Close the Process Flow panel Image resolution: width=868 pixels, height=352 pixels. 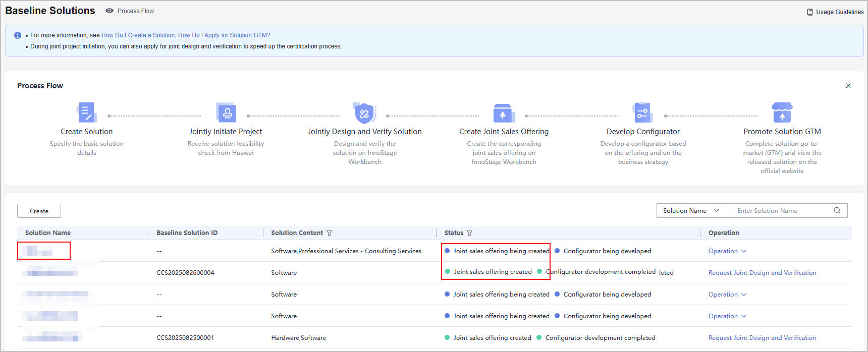848,86
